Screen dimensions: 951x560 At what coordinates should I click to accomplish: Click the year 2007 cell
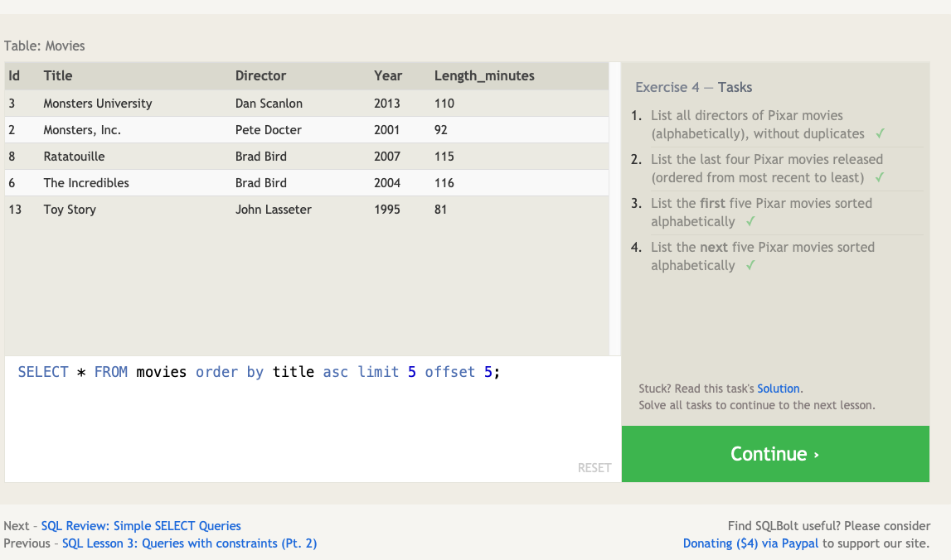[387, 157]
